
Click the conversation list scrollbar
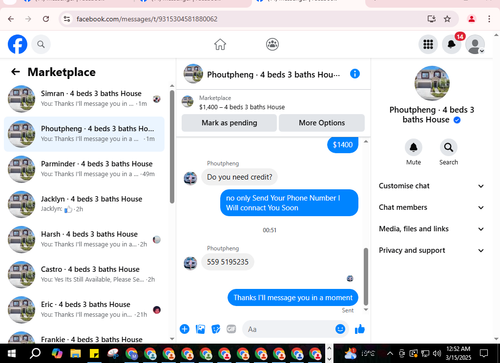172,147
